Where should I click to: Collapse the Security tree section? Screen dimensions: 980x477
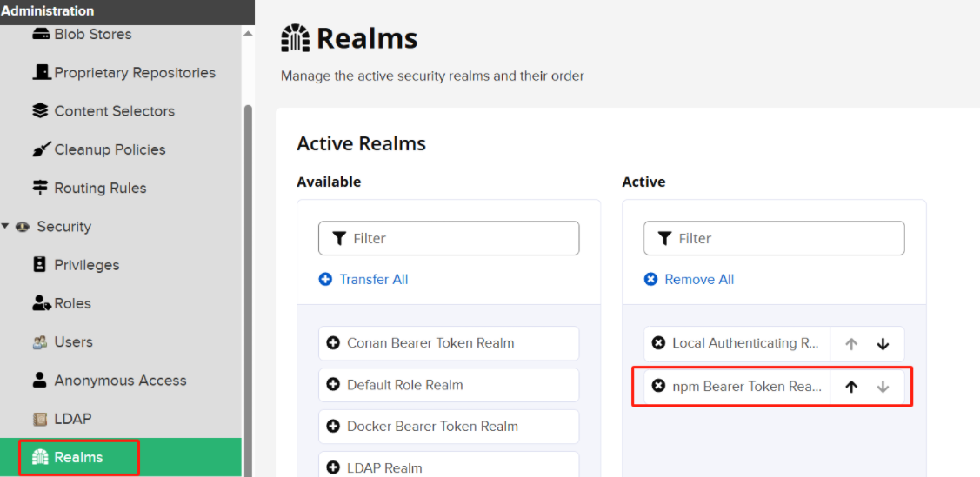5,227
